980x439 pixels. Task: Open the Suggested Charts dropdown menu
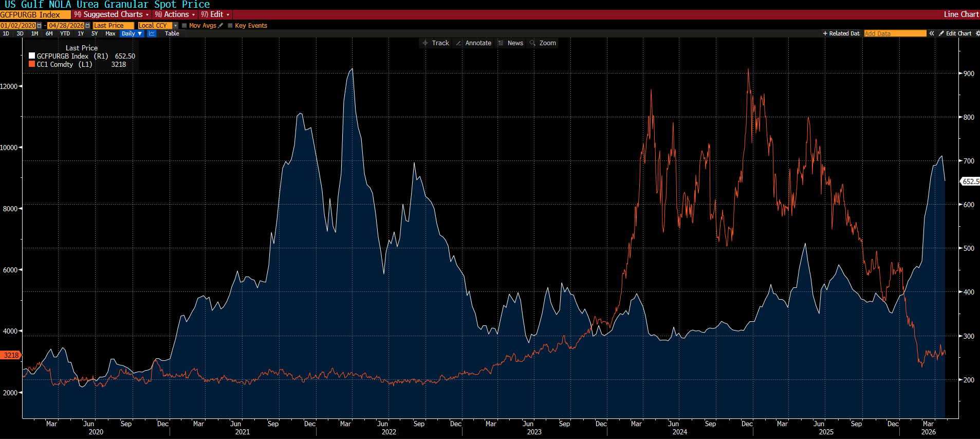click(x=112, y=14)
